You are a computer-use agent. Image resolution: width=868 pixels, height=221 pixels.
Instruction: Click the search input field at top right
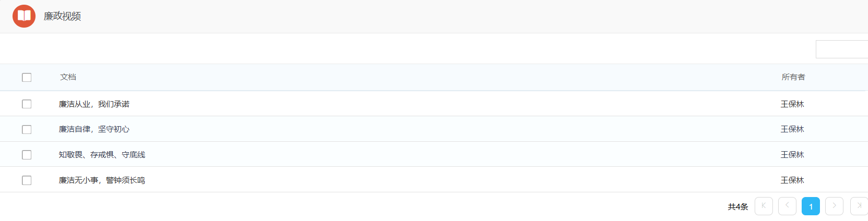[x=842, y=49]
